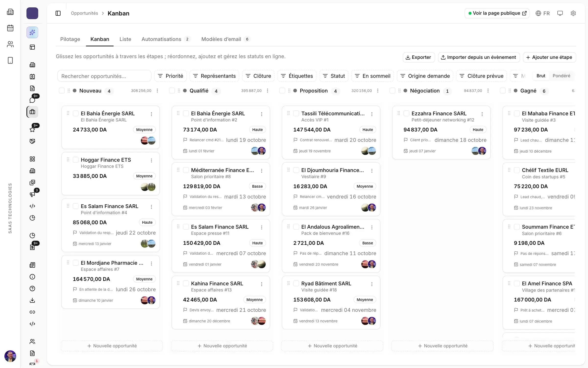Open the users icon in far-left rail
This screenshot has height=368, width=588.
pyautogui.click(x=10, y=44)
